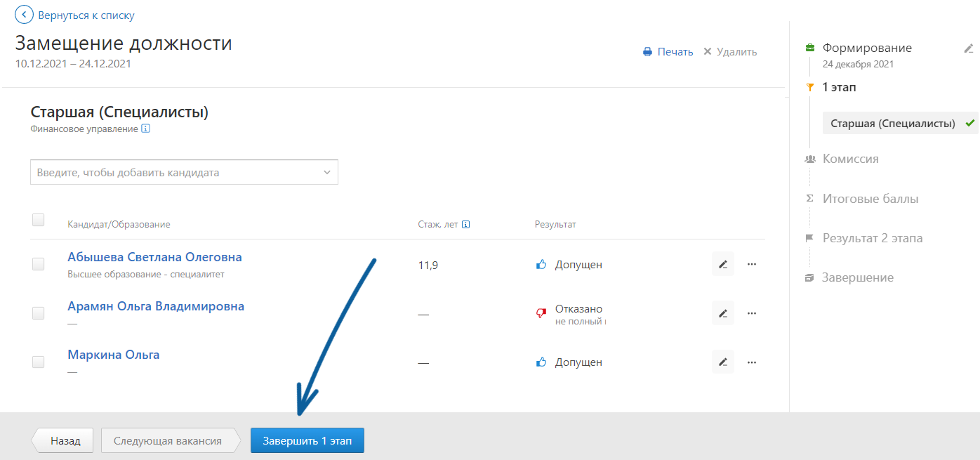
Task: Click Высшее образование - специалитет text
Action: [x=146, y=275]
